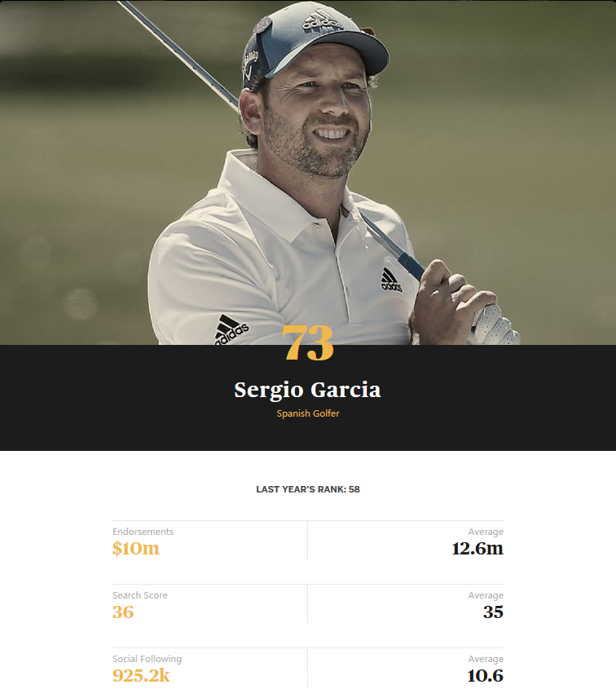Viewport: 616px width, 689px height.
Task: Click the Spanish Golfer subtitle
Action: [308, 413]
